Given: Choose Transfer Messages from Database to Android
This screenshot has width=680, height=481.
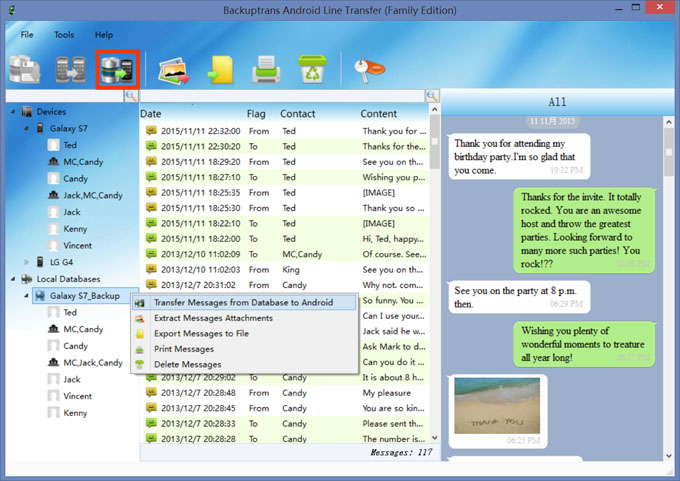Looking at the screenshot, I should point(244,302).
